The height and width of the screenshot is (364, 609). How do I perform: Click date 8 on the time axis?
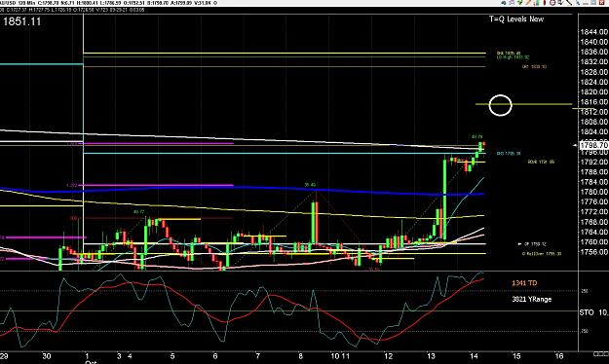click(x=301, y=356)
